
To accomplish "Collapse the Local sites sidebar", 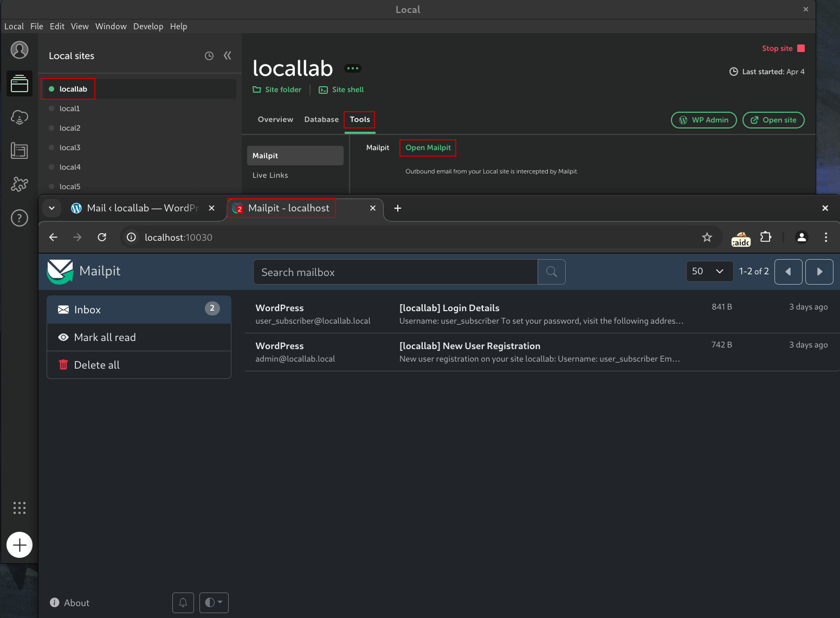I will coord(228,56).
